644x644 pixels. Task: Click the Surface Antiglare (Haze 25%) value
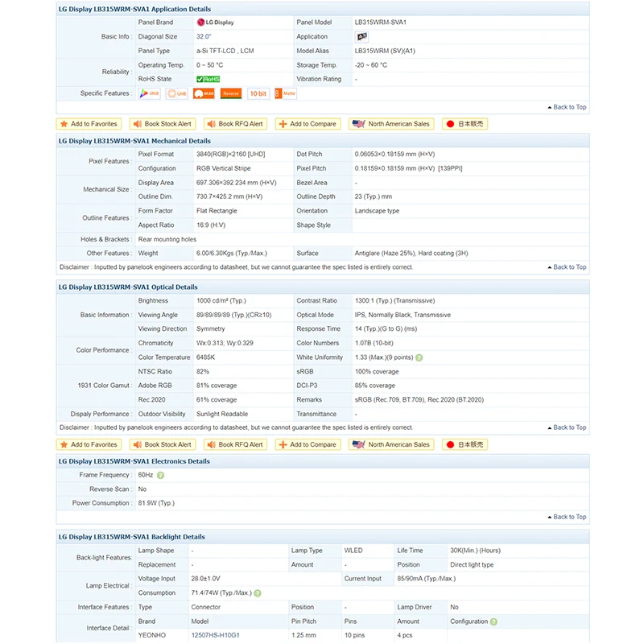(411, 254)
